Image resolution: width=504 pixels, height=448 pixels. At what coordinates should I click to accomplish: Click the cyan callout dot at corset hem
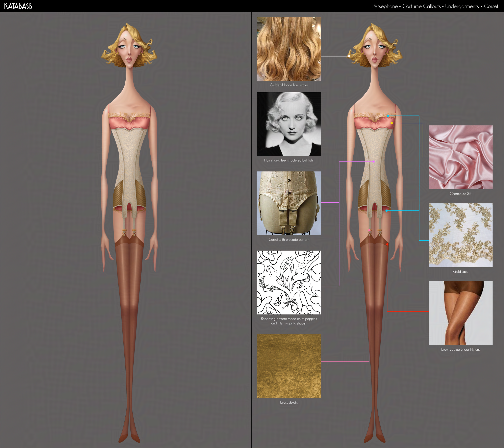(387, 210)
